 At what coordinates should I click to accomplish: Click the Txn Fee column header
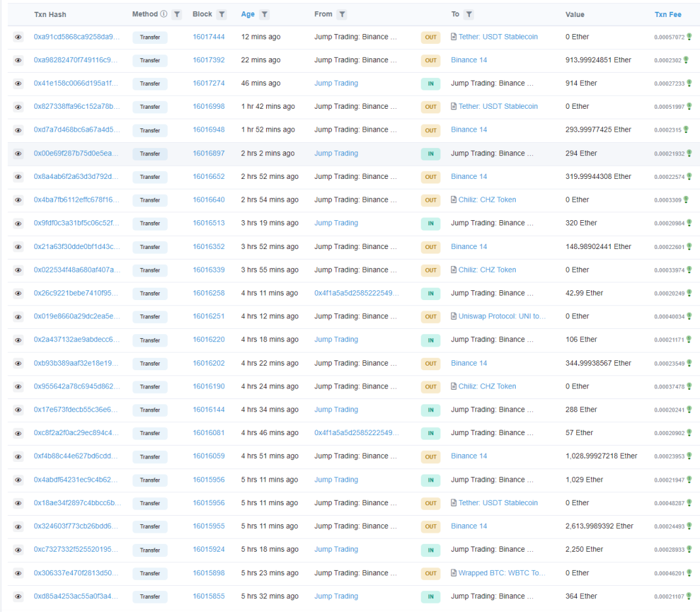[x=668, y=14]
